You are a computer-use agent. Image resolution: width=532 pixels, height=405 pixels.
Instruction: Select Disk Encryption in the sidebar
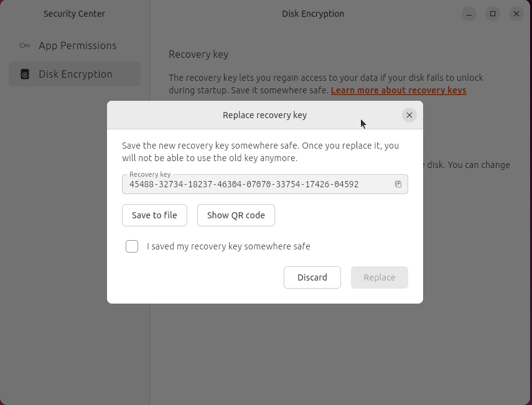pyautogui.click(x=75, y=74)
